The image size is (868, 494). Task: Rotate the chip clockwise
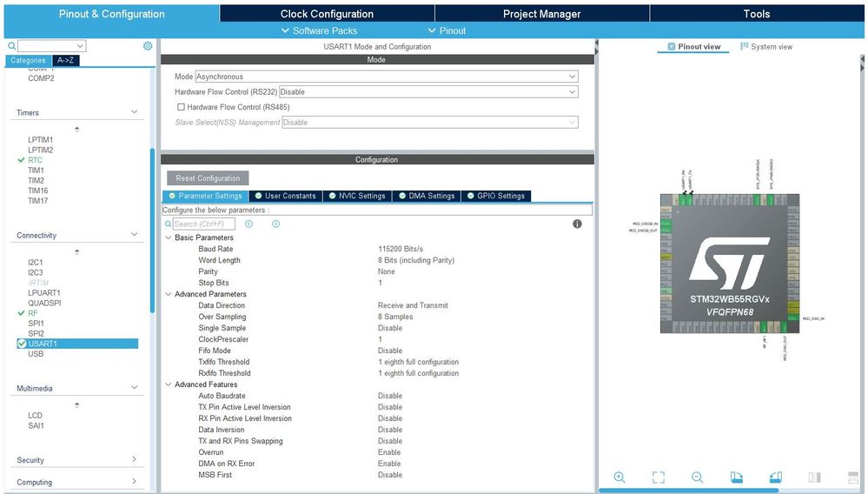tap(736, 477)
